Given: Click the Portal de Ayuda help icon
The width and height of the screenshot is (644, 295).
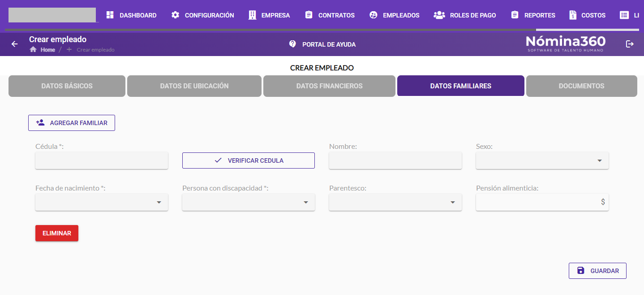Looking at the screenshot, I should tap(292, 44).
